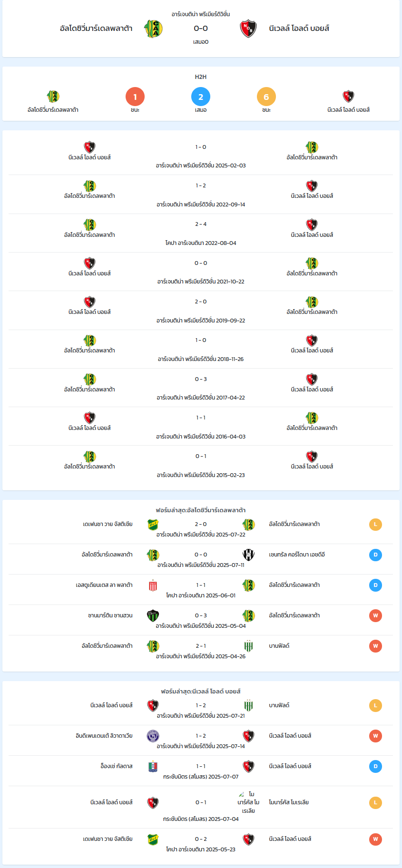The height and width of the screenshot is (868, 402).
Task: Click the blue H2H draws circle showing 2
Action: (x=201, y=97)
